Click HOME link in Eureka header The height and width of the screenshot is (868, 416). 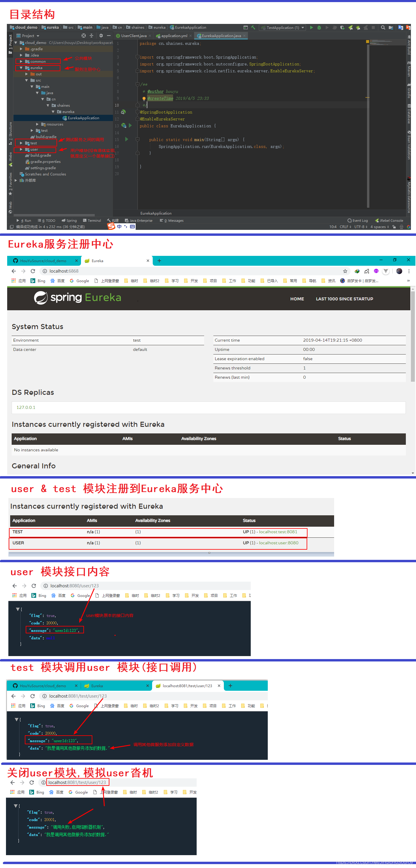point(297,299)
